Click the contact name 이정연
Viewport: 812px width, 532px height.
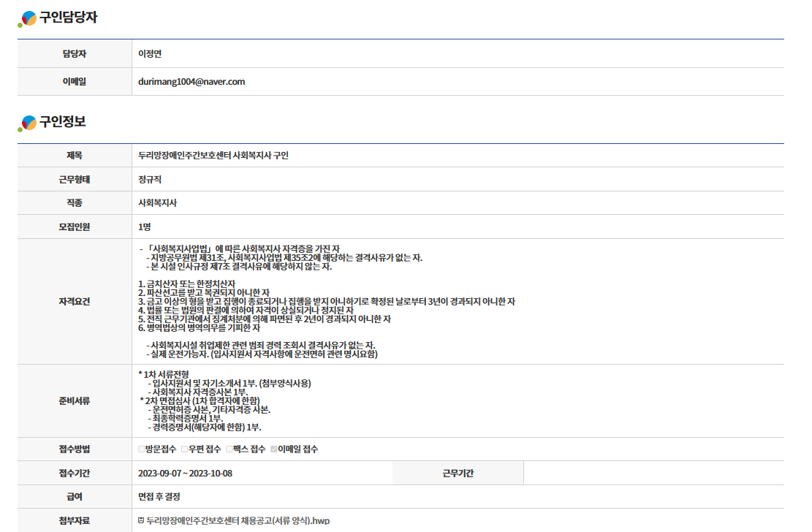(x=150, y=53)
